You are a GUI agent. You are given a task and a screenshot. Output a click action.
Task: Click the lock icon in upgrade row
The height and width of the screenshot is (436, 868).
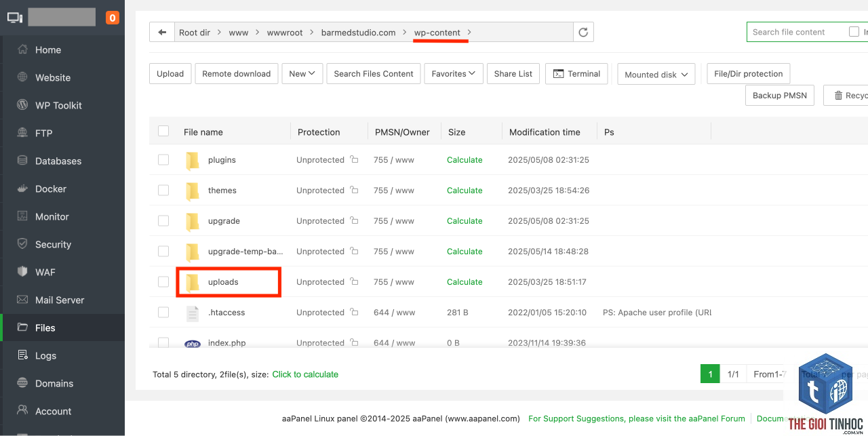354,220
